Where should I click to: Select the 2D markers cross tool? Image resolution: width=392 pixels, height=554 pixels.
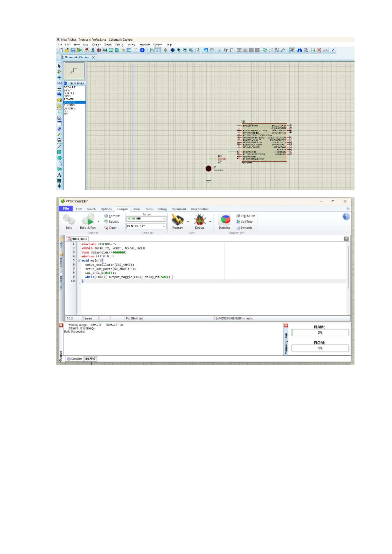[59, 186]
